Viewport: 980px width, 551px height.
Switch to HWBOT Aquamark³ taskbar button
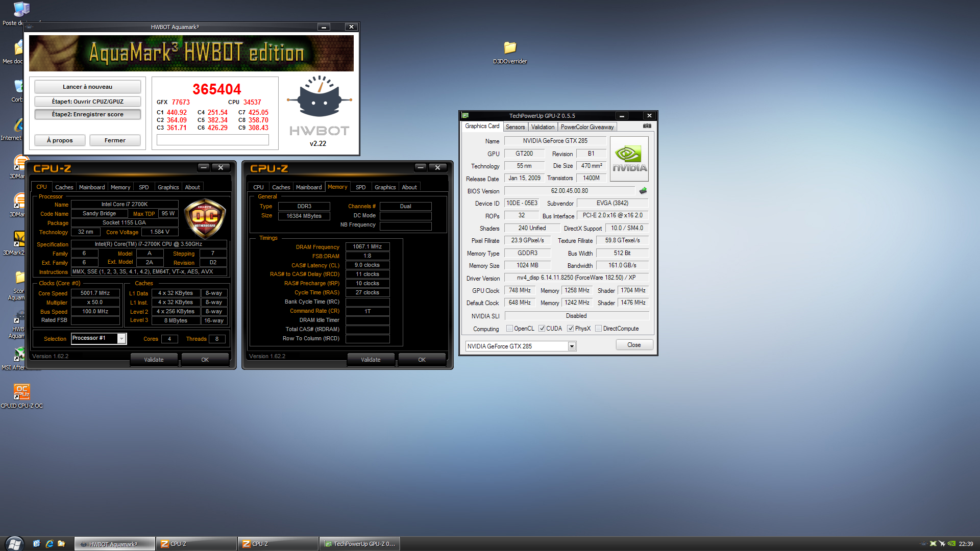coord(115,544)
